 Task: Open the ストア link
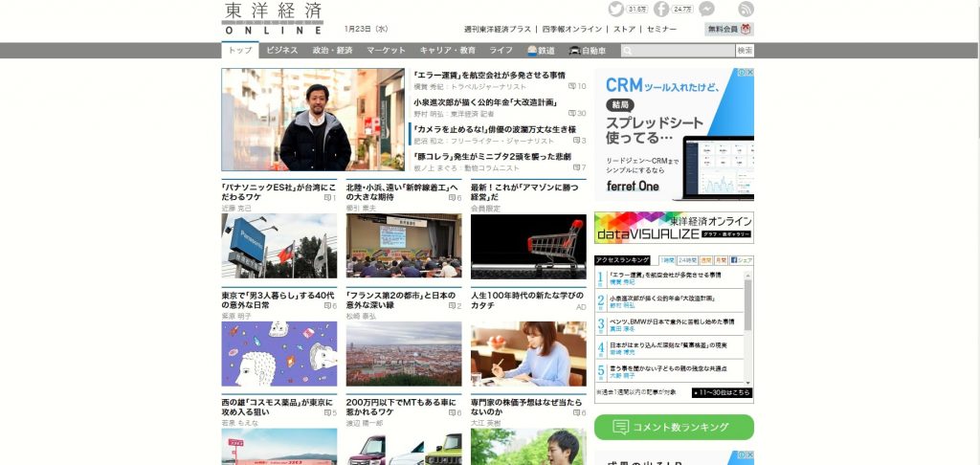(x=624, y=29)
